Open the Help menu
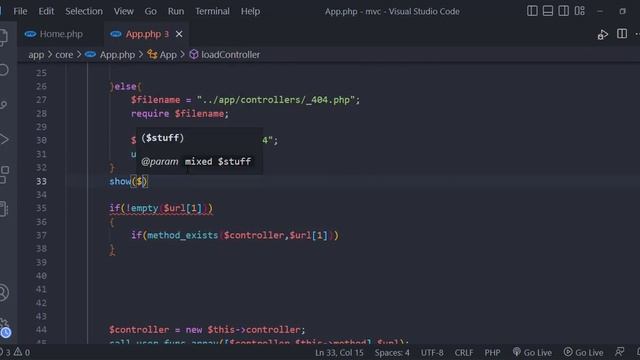 tap(250, 11)
